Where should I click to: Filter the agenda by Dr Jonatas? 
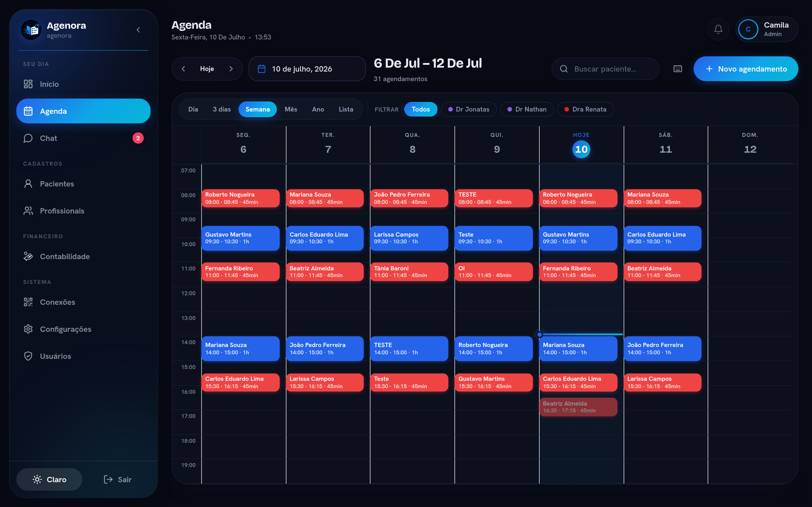pyautogui.click(x=468, y=109)
